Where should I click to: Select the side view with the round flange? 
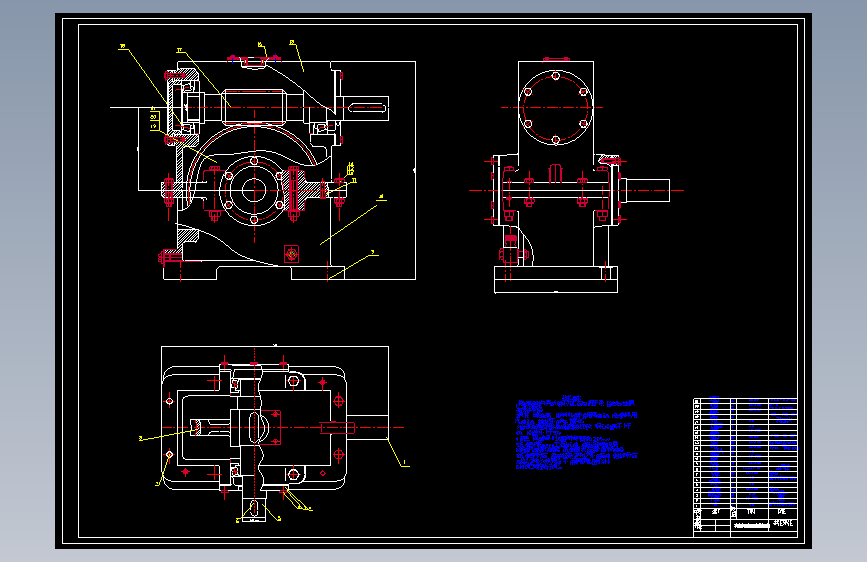(576, 175)
